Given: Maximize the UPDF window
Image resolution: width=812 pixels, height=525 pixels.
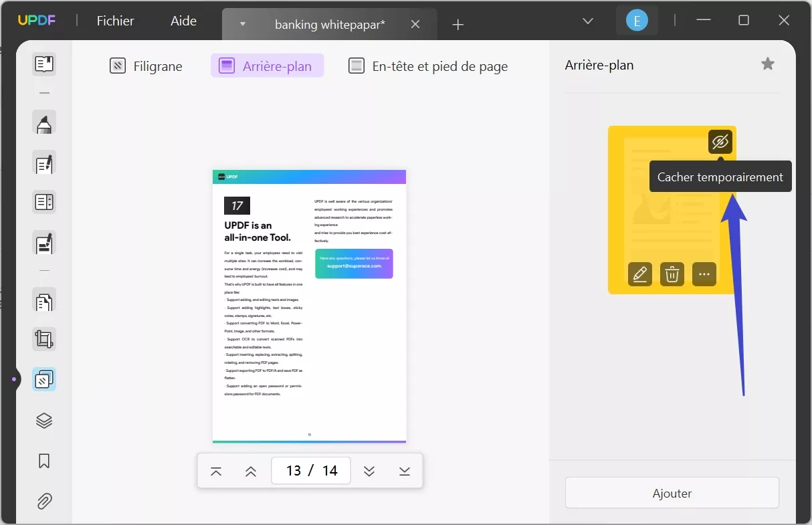Looking at the screenshot, I should [x=744, y=21].
